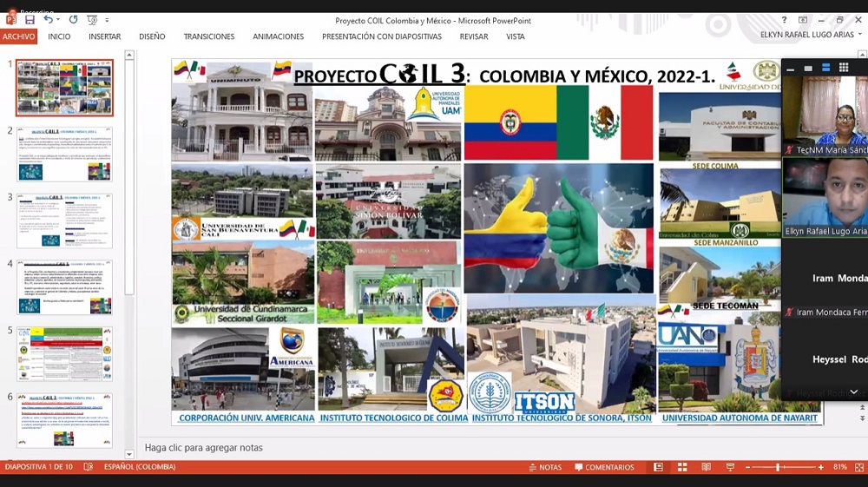Open Customize Quick Access Toolbar dropdown

[108, 20]
